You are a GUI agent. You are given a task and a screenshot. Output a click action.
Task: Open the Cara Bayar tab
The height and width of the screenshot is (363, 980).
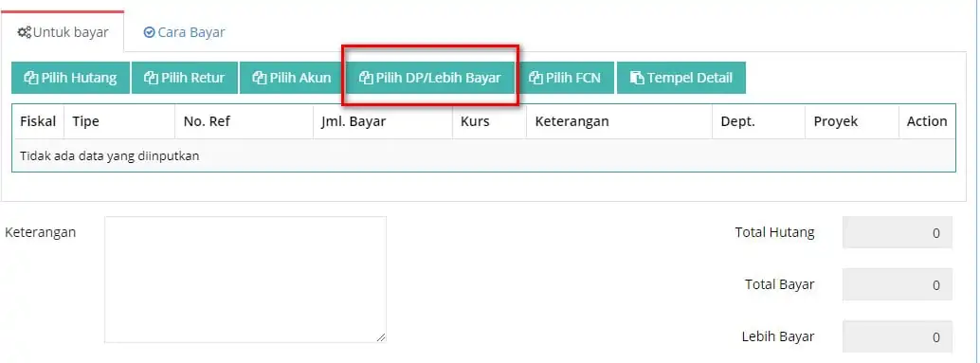point(184,32)
